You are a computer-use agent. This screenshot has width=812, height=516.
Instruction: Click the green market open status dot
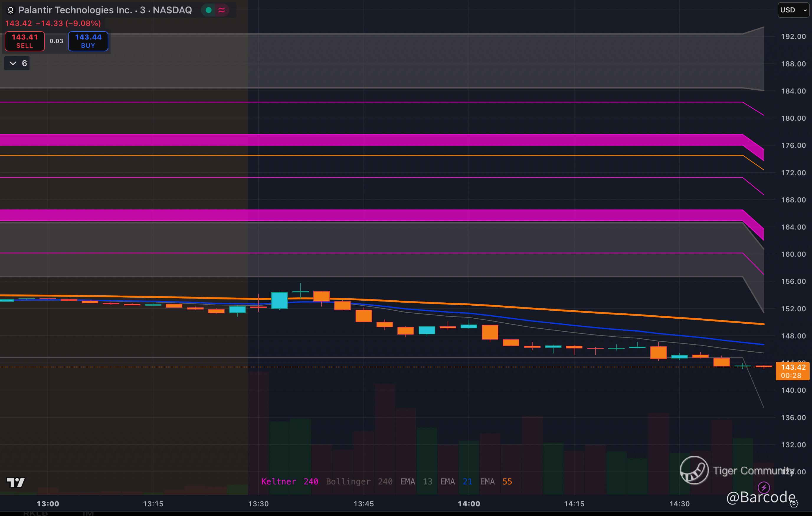pyautogui.click(x=208, y=10)
